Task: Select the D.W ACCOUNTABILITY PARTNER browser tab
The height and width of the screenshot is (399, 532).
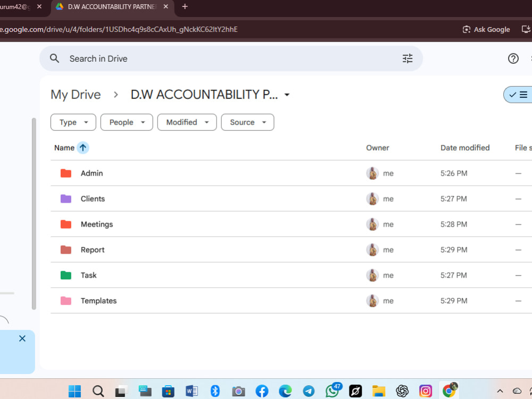Action: click(112, 7)
